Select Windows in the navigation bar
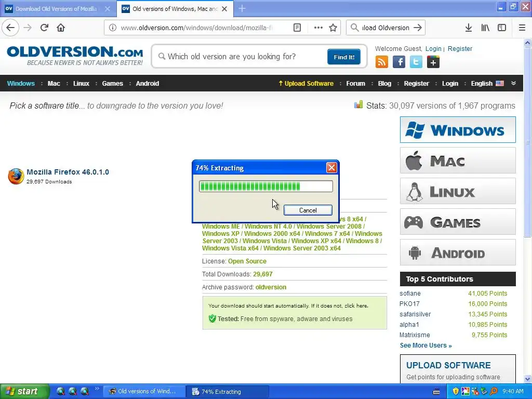The width and height of the screenshot is (532, 399). tap(21, 84)
